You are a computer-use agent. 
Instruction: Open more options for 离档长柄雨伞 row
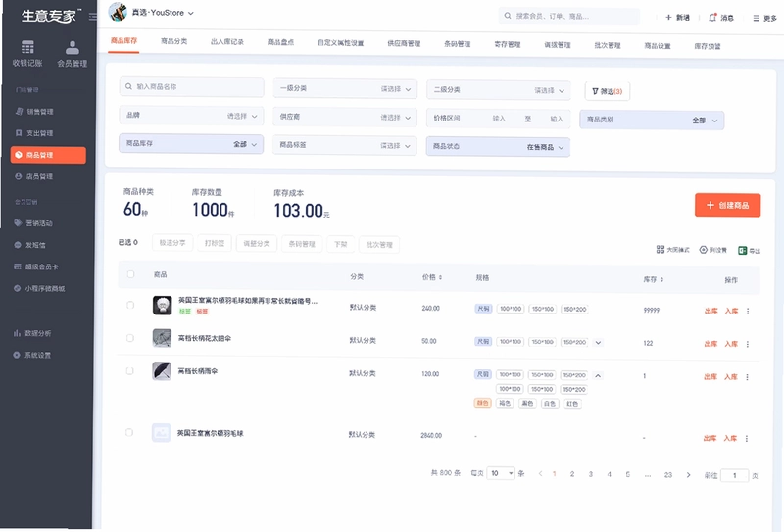[747, 377]
